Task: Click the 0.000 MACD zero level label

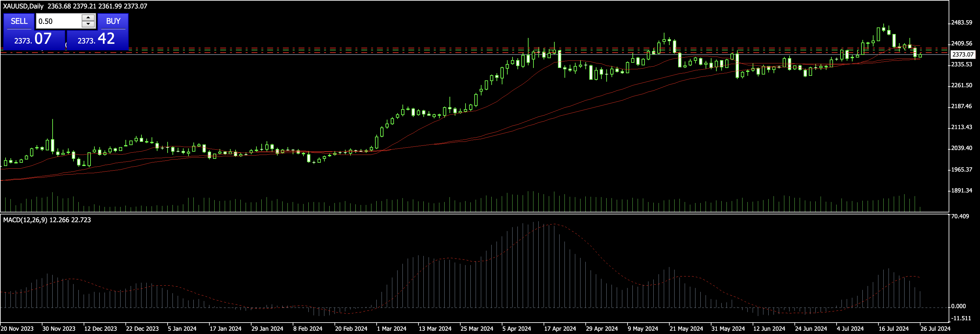Action: click(x=958, y=306)
